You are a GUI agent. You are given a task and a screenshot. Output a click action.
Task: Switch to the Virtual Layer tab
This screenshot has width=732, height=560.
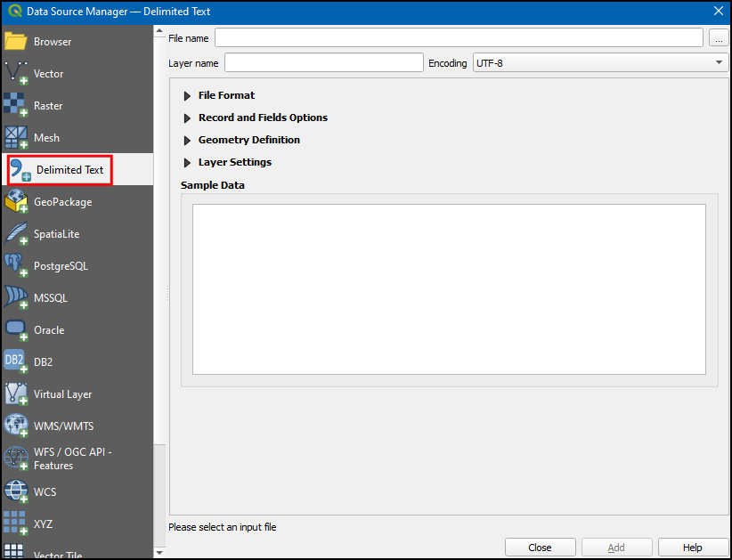point(62,394)
